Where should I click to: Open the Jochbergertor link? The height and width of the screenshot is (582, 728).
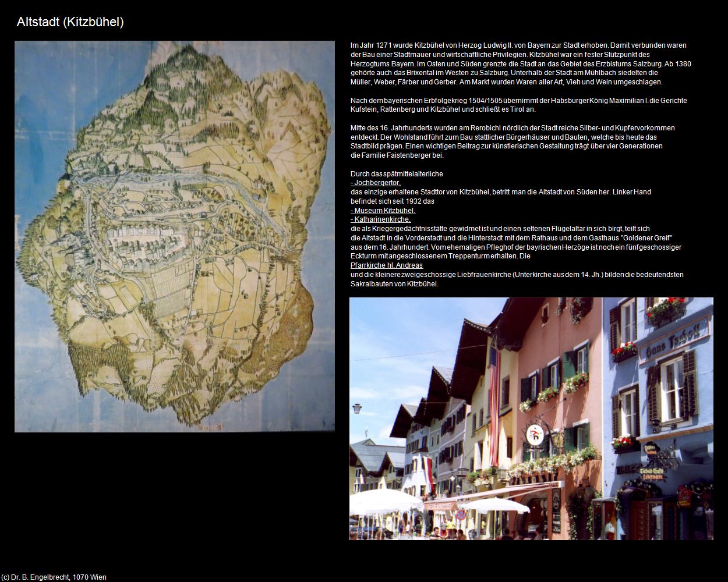click(x=376, y=183)
